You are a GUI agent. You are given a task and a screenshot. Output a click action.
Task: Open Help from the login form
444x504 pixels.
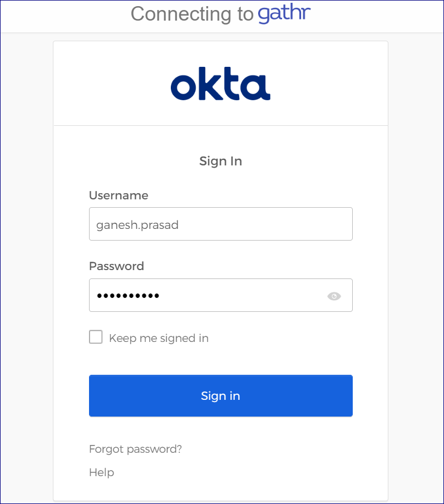point(101,472)
